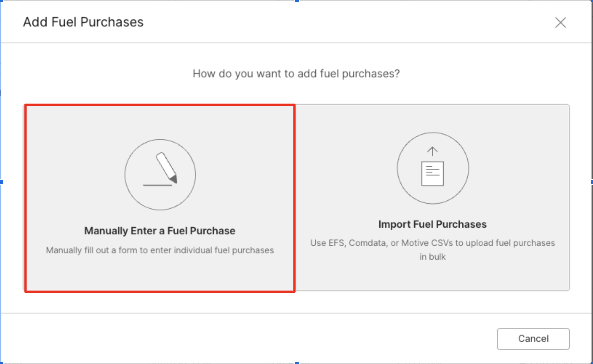Click the line beneath the pencil icon
Screen dimensions: 593x364
coord(157,185)
